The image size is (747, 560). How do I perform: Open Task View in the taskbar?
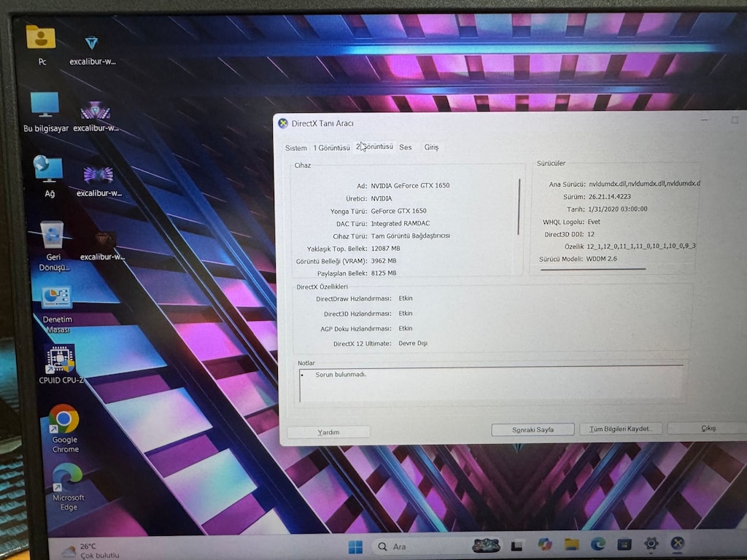[x=517, y=545]
